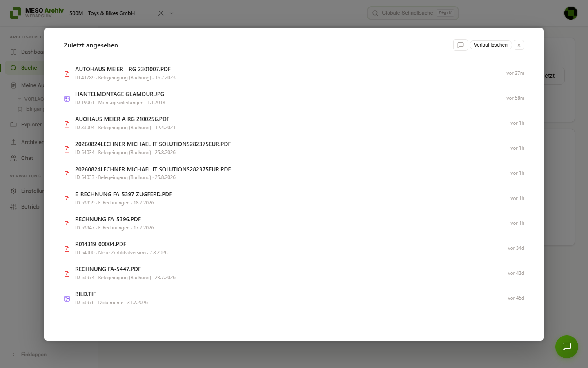Close the Zuletzt angesehen dialog

pos(519,45)
